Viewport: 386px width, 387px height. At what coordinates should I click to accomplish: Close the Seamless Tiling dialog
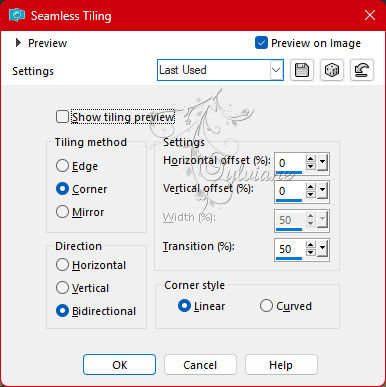[x=370, y=15]
